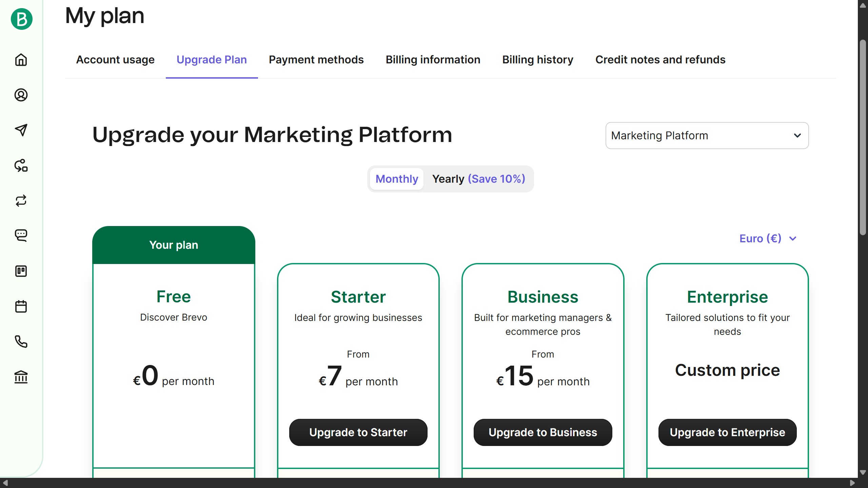Open Campaigns paper plane icon
The image size is (868, 488).
point(21,130)
